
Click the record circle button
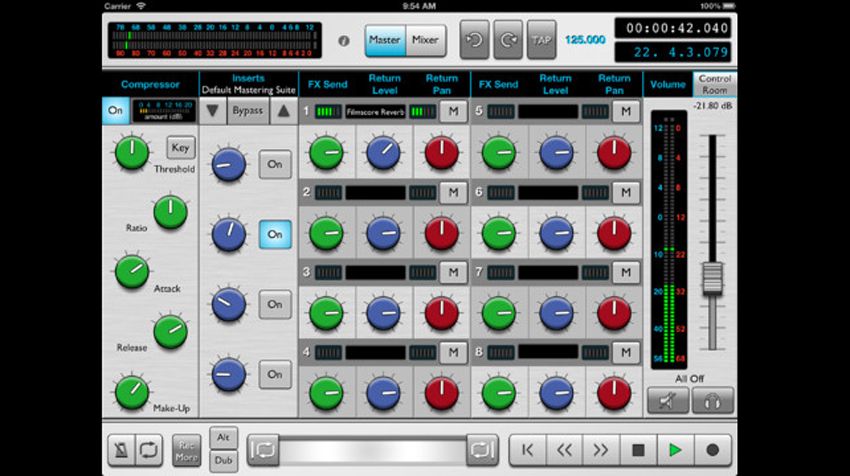pyautogui.click(x=712, y=450)
